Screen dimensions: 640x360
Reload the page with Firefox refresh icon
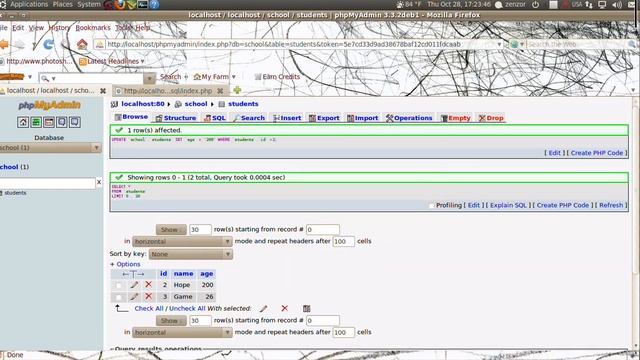tap(48, 44)
